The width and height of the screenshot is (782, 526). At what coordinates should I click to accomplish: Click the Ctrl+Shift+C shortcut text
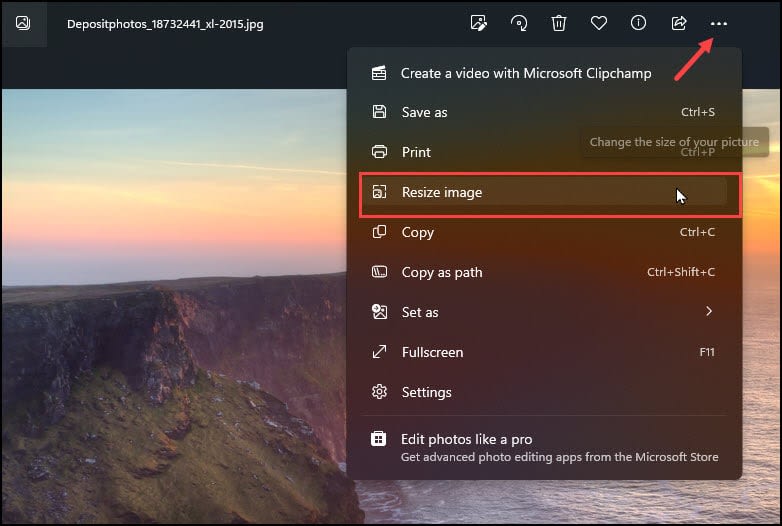[681, 272]
